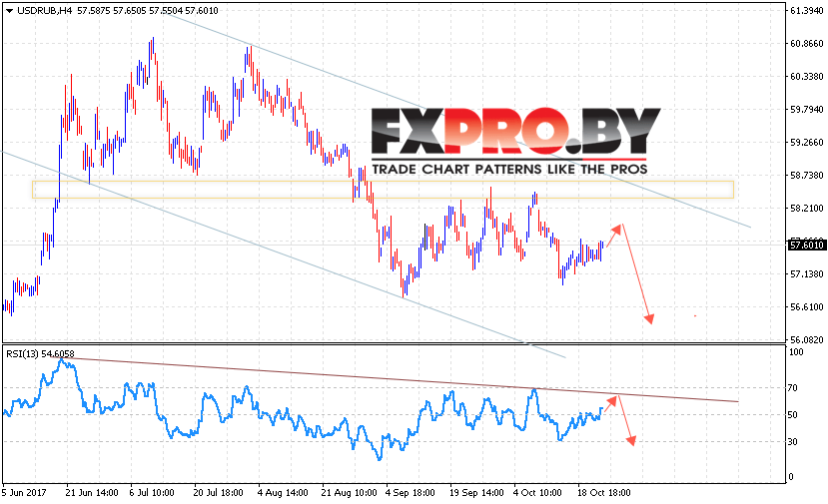Open the chart dropdown arrow beside USDRUB,H4
828x504 pixels.
tap(9, 11)
